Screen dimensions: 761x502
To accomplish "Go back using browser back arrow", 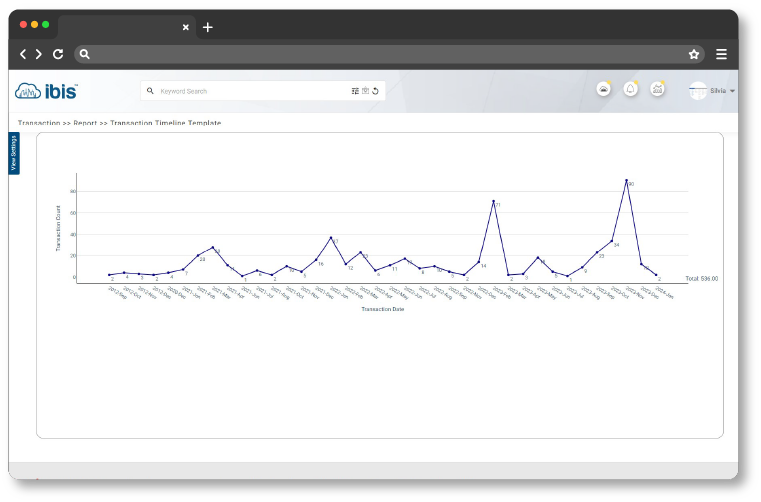I will pos(24,55).
